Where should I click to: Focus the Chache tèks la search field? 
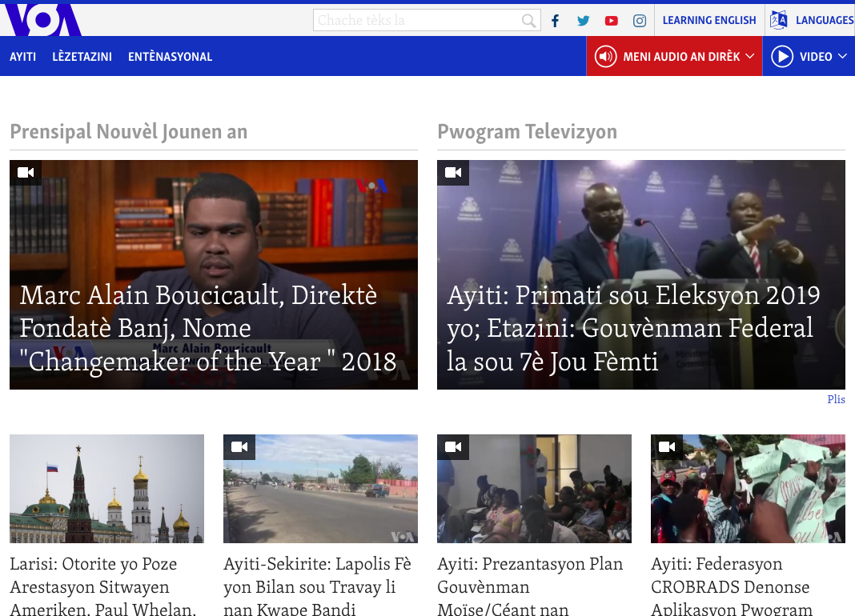click(416, 21)
